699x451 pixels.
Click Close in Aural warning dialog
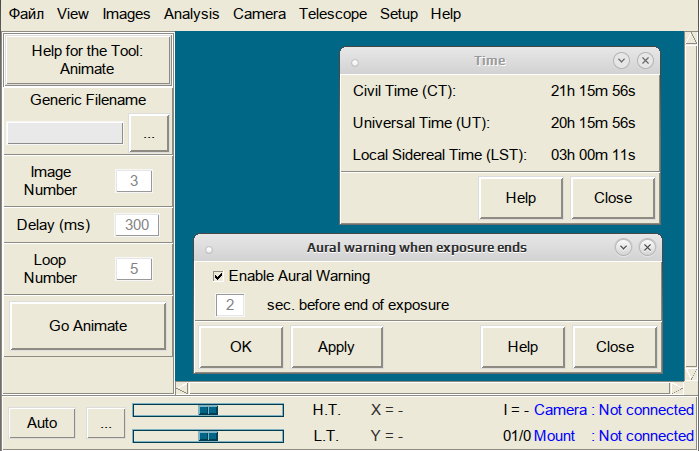tap(615, 347)
